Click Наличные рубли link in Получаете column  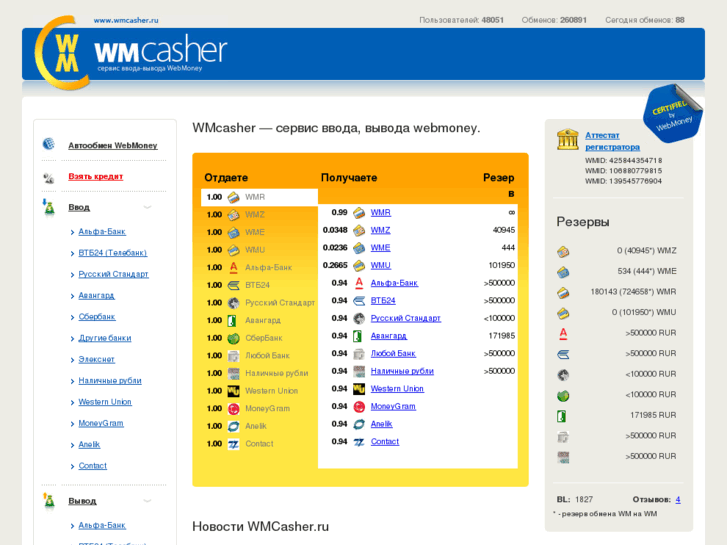tap(402, 371)
